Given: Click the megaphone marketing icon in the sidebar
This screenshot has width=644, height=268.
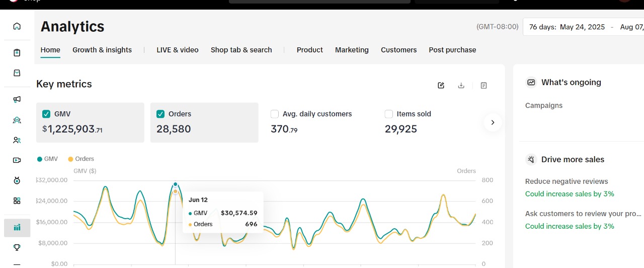Looking at the screenshot, I should tap(17, 99).
